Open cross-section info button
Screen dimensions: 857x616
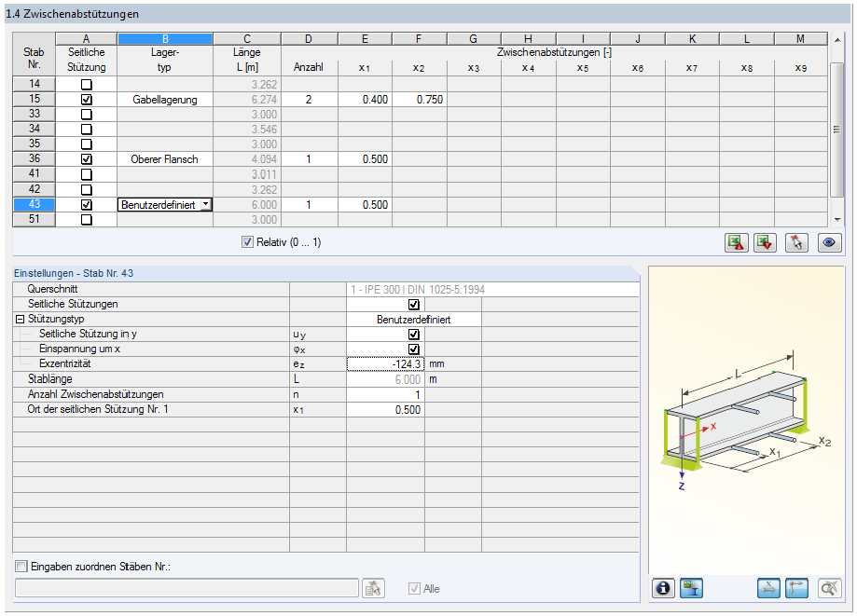[663, 588]
